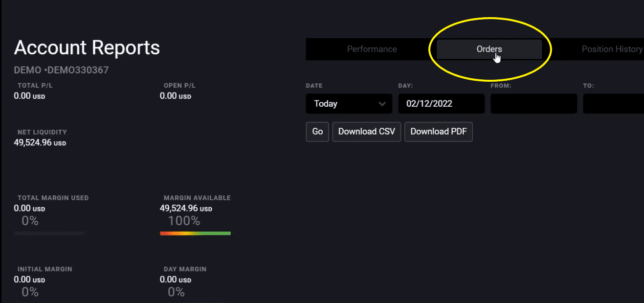Focus the From date input field
Screen dimensions: 644x303
click(x=533, y=104)
